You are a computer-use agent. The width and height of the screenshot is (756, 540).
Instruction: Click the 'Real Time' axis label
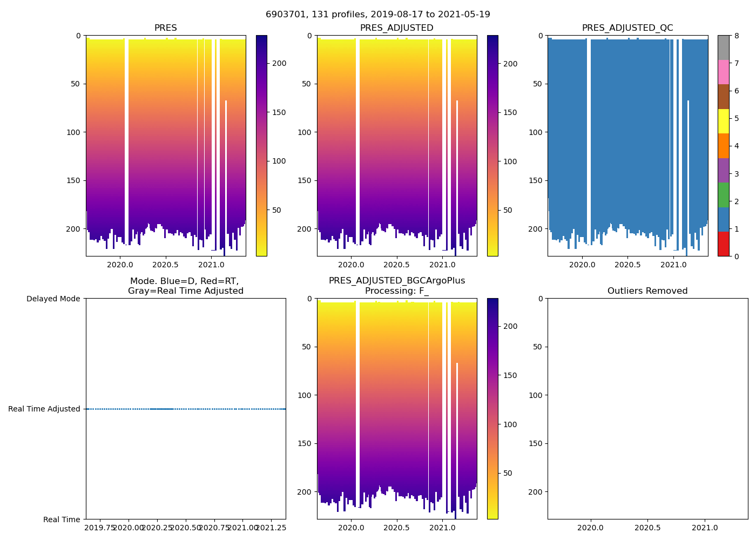(62, 519)
